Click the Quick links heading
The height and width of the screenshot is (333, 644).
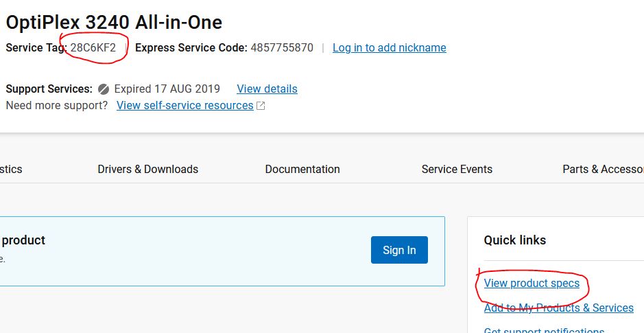pyautogui.click(x=514, y=240)
